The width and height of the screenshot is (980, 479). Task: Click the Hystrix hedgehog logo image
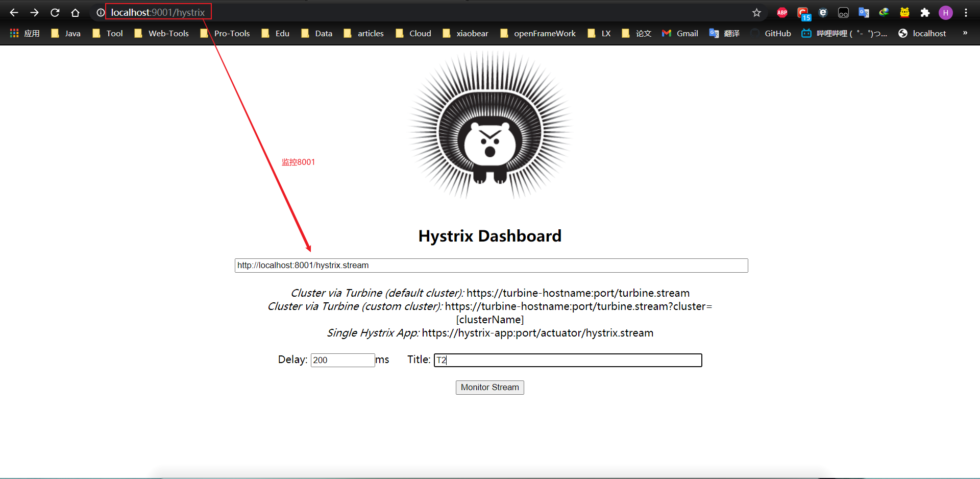coord(490,125)
